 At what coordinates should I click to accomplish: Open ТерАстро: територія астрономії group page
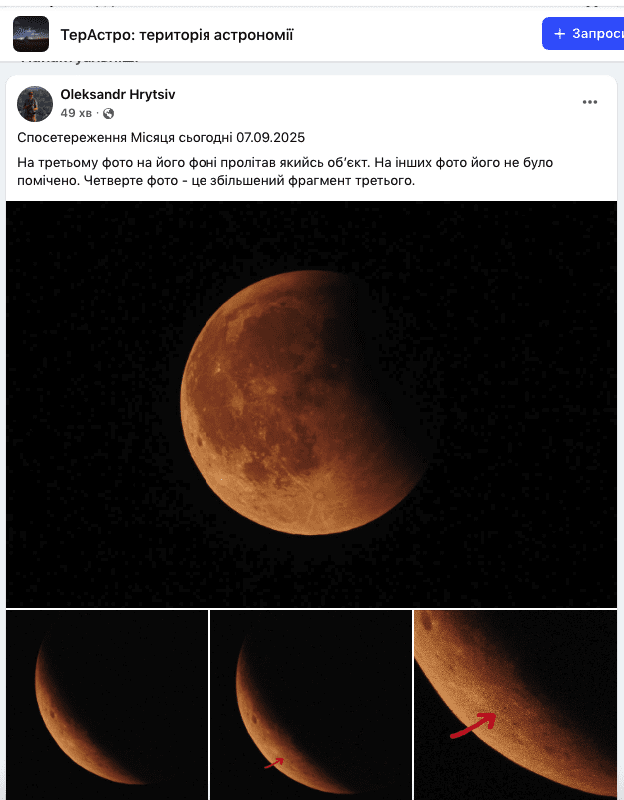click(177, 35)
